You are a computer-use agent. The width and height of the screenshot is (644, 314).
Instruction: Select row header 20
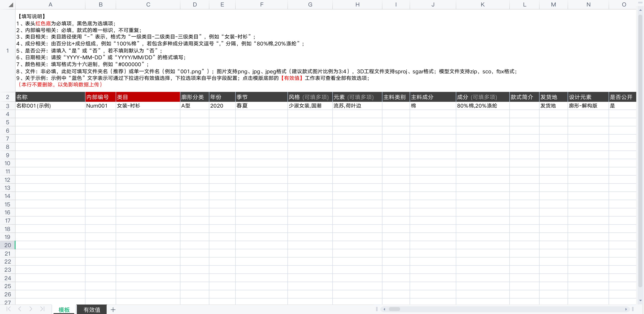[x=8, y=245]
